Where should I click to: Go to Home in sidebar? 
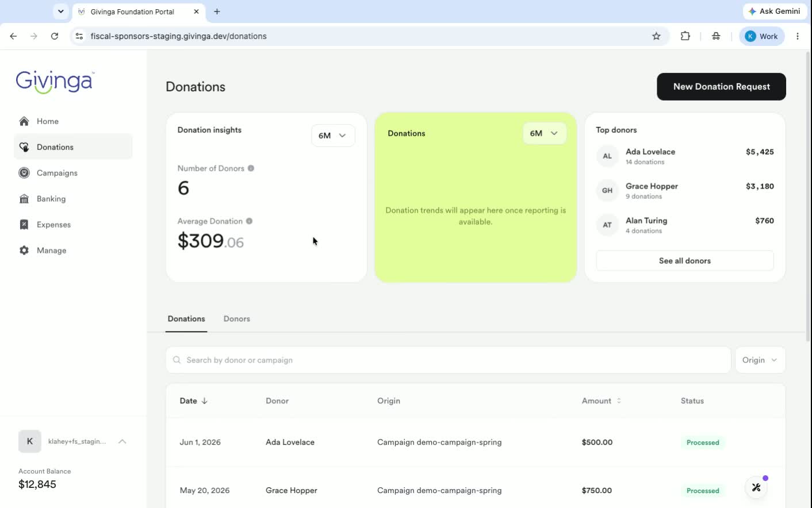(x=73, y=121)
